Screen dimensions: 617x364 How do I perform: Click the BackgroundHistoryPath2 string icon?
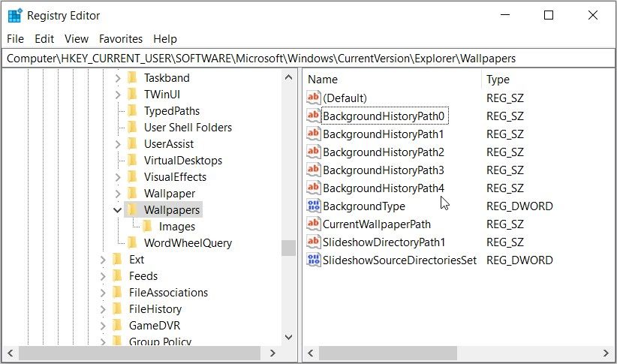click(x=314, y=152)
